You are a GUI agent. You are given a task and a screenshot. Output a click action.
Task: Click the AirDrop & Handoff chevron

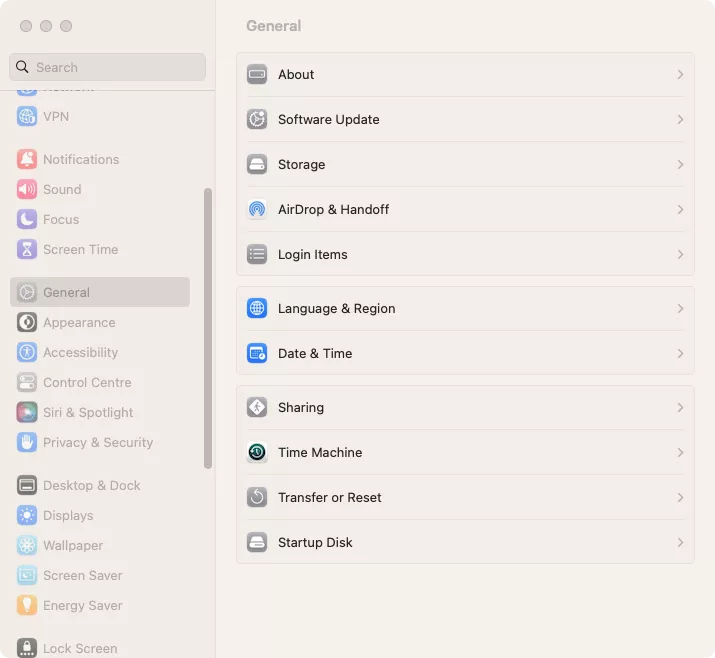point(680,209)
